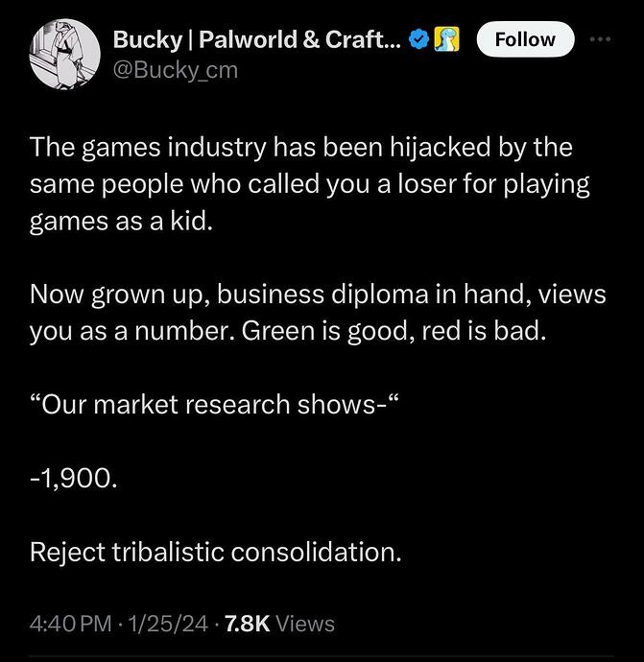This screenshot has height=662, width=644.
Task: Click the word 'hijacked' in the post
Action: click(x=440, y=148)
